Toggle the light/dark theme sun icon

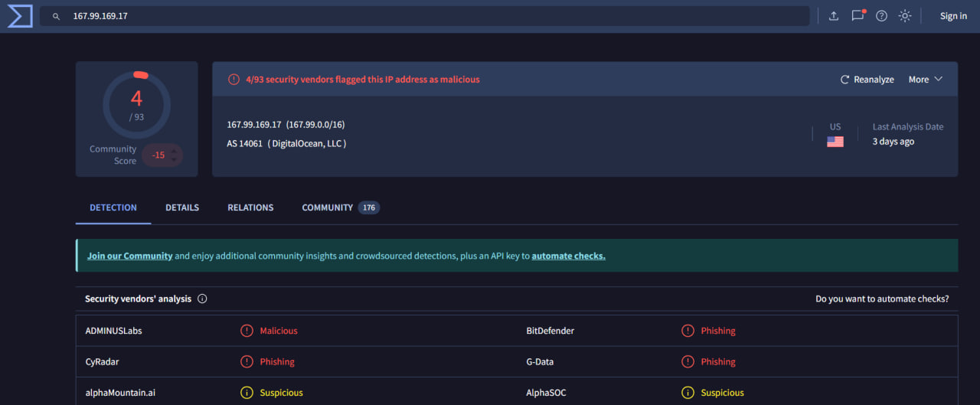pyautogui.click(x=905, y=16)
